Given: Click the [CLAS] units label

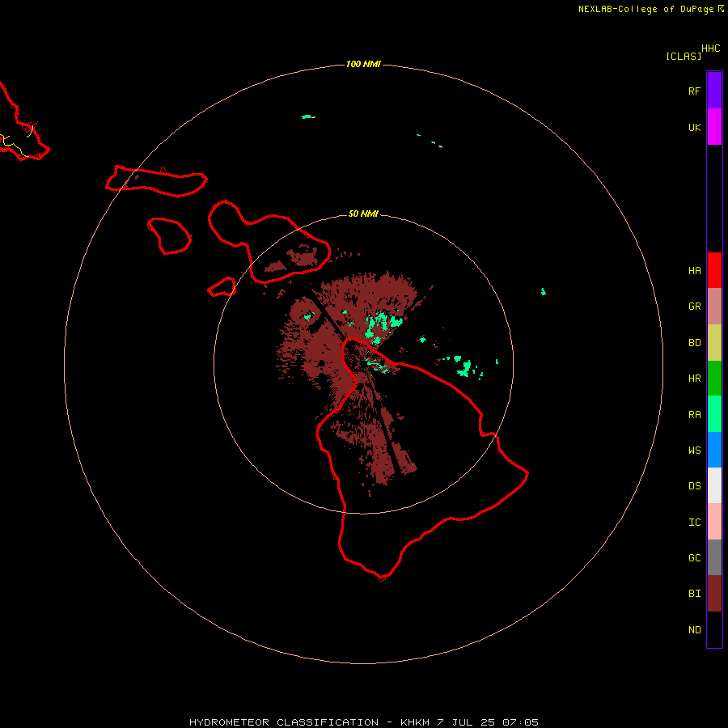Looking at the screenshot, I should 684,56.
